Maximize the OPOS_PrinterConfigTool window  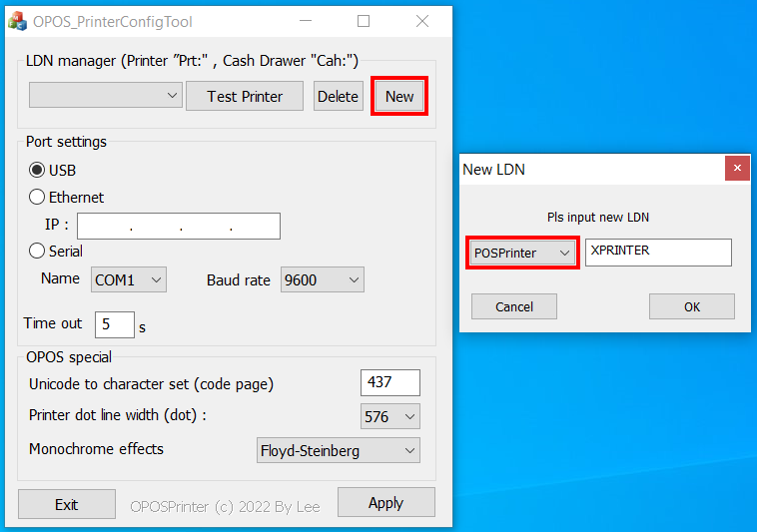364,21
